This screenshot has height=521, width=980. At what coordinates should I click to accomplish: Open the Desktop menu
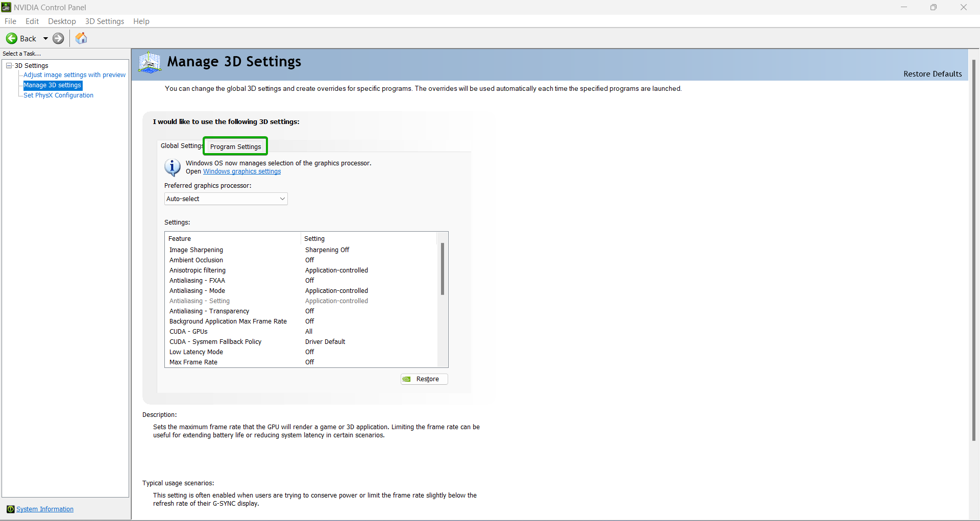(x=61, y=21)
